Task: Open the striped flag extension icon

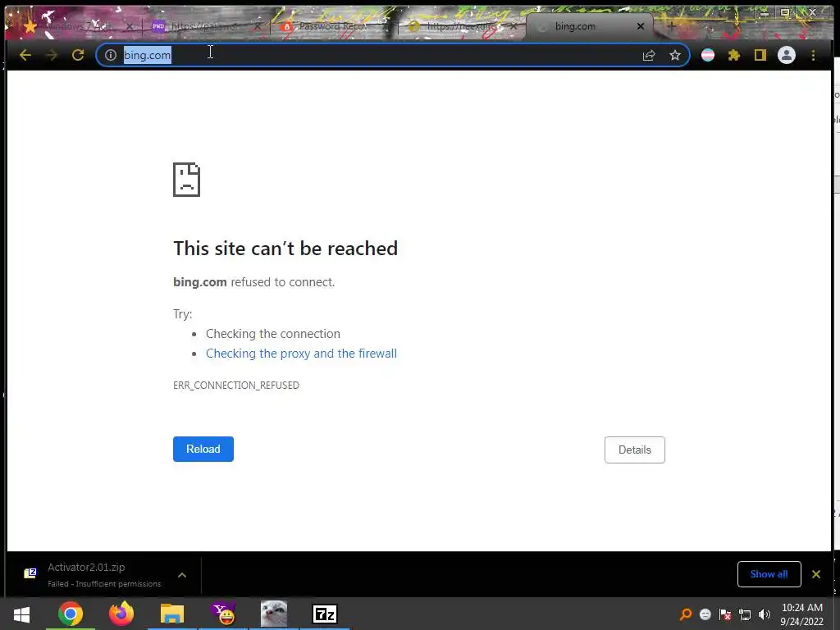Action: coord(708,55)
